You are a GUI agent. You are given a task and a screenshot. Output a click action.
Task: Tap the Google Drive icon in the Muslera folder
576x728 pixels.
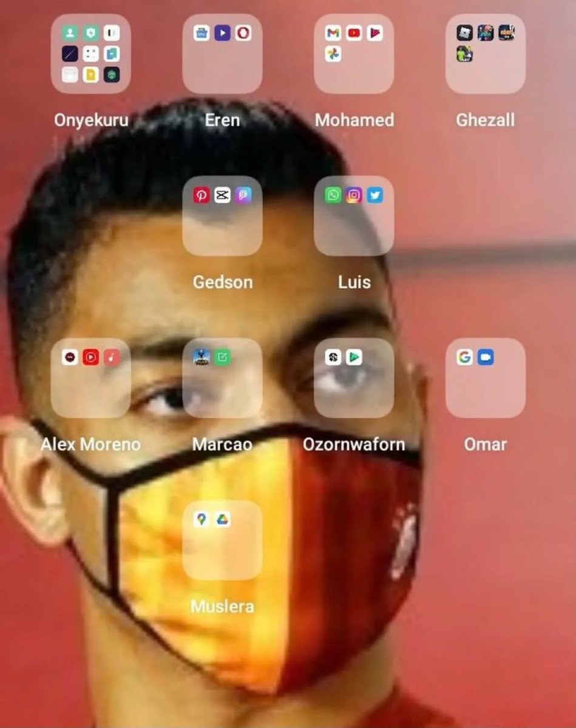(x=222, y=519)
